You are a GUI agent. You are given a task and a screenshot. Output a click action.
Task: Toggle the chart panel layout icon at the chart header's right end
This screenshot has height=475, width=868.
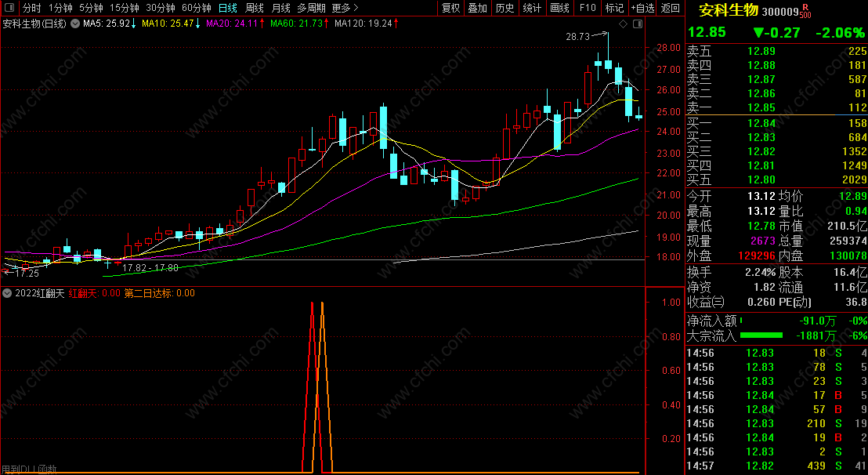point(637,24)
